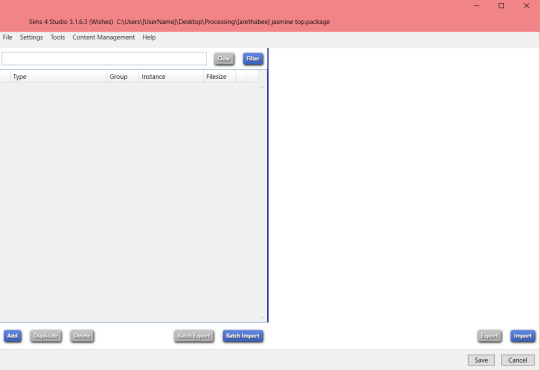
Task: Click the blue Filter button
Action: (253, 59)
